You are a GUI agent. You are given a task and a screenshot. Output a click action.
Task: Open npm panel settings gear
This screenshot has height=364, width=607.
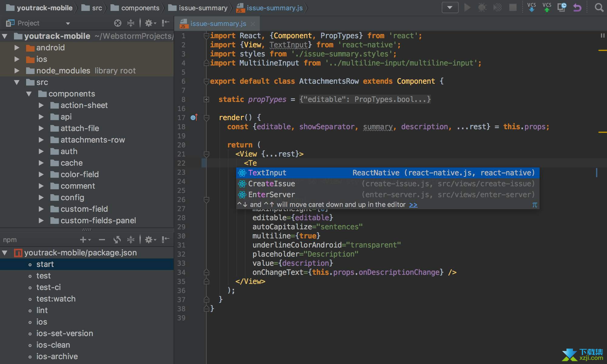150,240
